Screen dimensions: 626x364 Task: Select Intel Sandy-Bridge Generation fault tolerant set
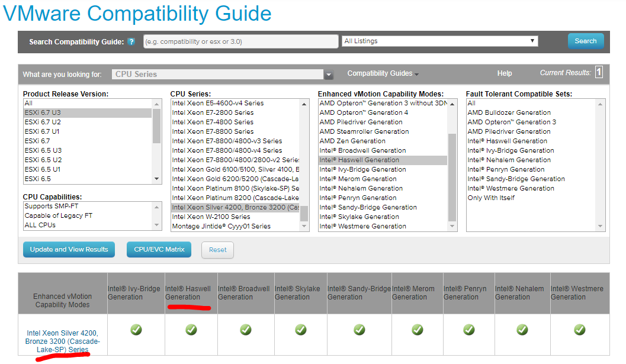tap(531, 179)
